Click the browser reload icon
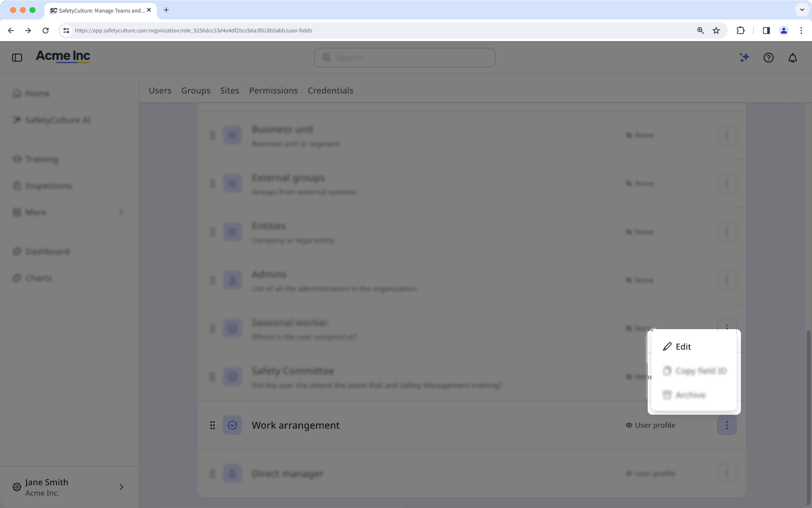This screenshot has width=812, height=508. 45,30
